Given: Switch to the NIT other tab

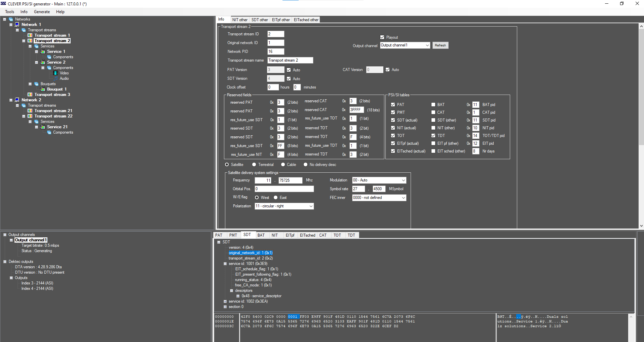Looking at the screenshot, I should coord(240,20).
